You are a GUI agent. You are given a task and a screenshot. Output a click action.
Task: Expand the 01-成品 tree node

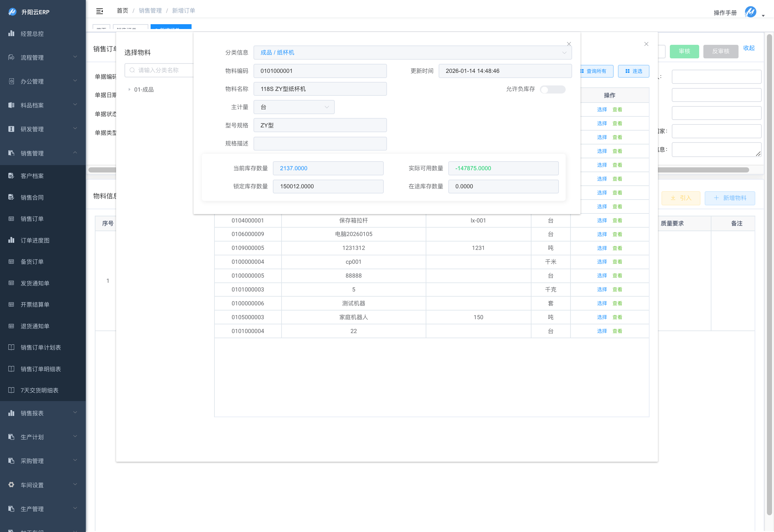coord(129,89)
